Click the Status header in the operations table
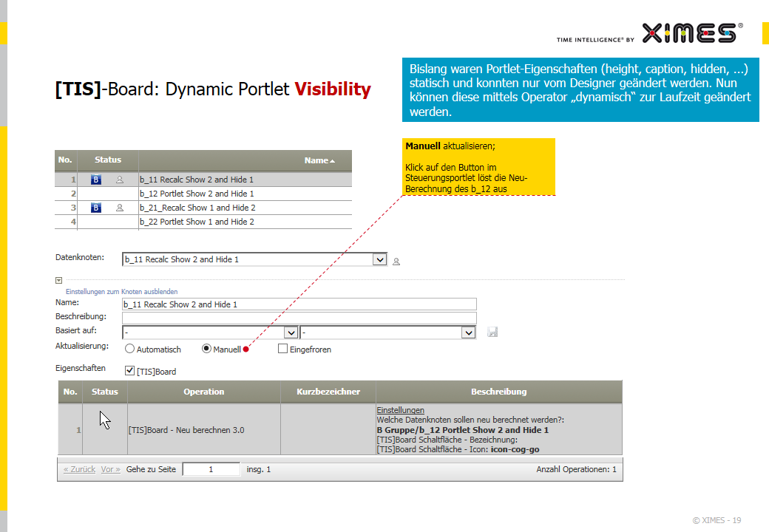Image resolution: width=769 pixels, height=532 pixels. tap(105, 392)
